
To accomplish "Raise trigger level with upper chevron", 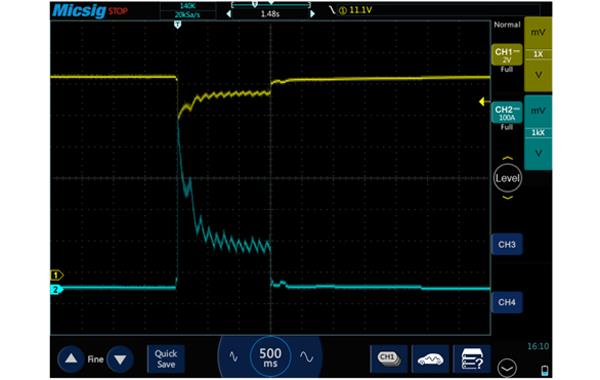I will (507, 158).
